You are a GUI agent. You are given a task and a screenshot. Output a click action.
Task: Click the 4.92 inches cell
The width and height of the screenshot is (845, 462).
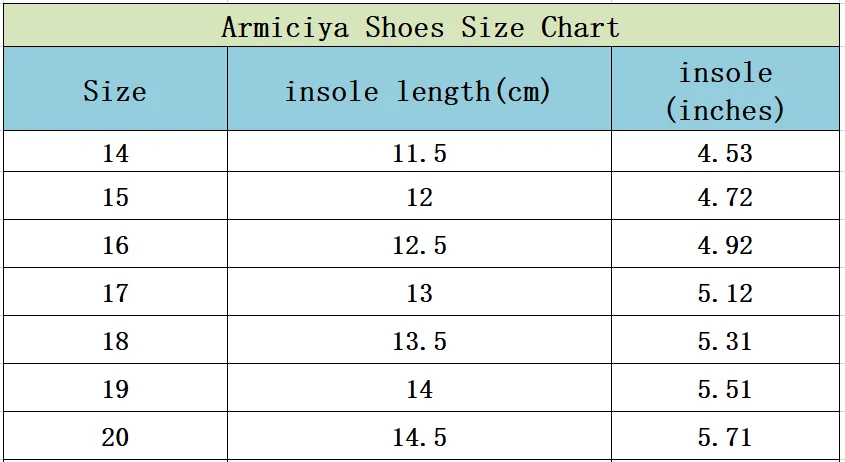tap(725, 245)
